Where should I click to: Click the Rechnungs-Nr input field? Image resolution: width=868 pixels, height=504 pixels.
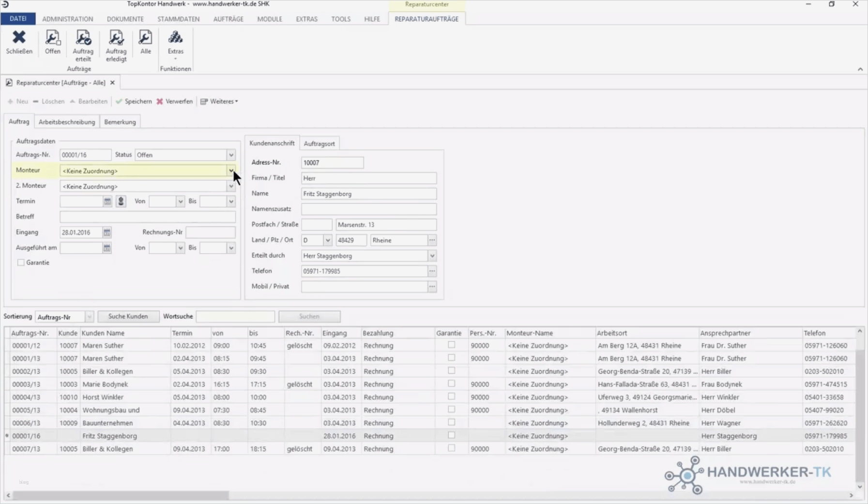[x=211, y=232]
